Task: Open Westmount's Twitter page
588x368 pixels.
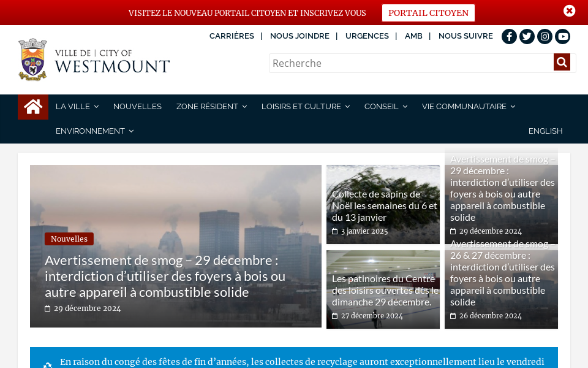Action: [x=527, y=36]
